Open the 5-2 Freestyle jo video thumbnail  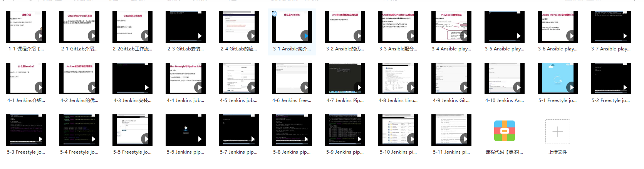tap(611, 78)
